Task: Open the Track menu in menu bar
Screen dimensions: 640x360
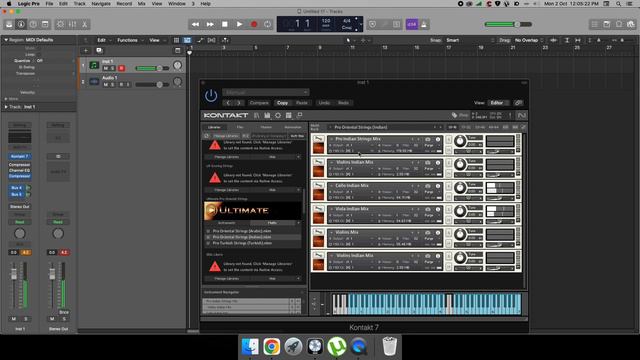Action: pyautogui.click(x=80, y=4)
